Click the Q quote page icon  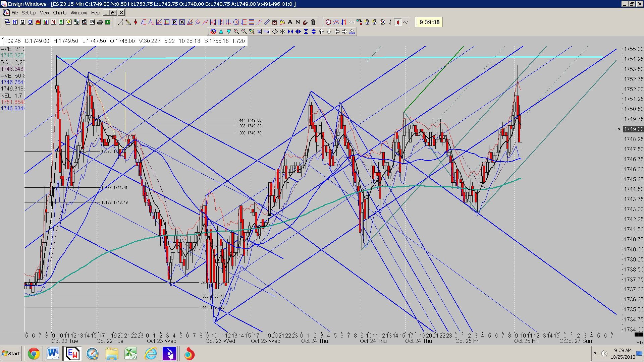tap(22, 22)
